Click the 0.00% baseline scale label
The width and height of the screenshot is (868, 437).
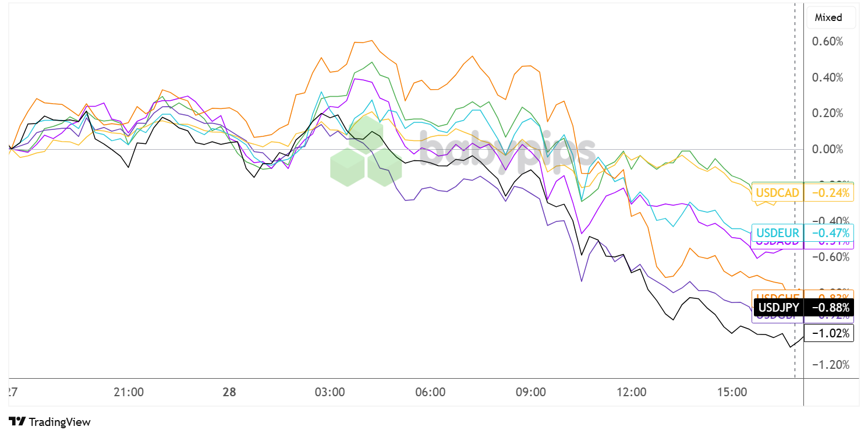tap(827, 149)
